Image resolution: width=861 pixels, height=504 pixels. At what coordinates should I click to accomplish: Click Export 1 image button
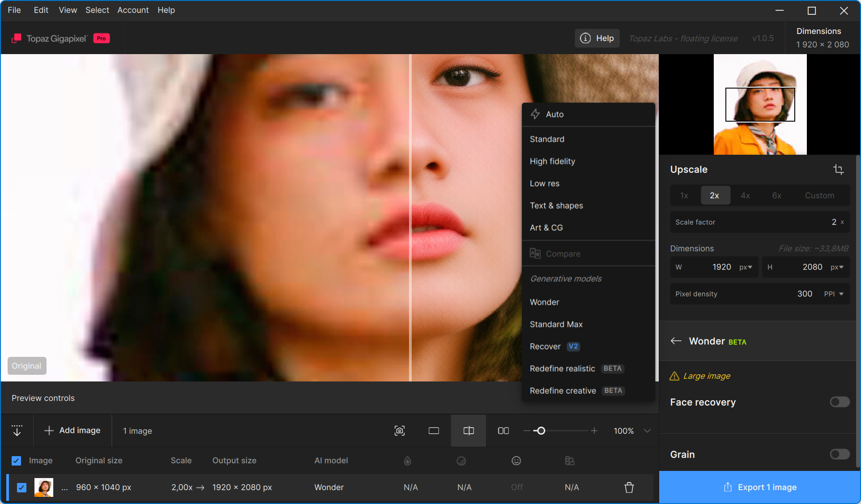[x=759, y=487]
